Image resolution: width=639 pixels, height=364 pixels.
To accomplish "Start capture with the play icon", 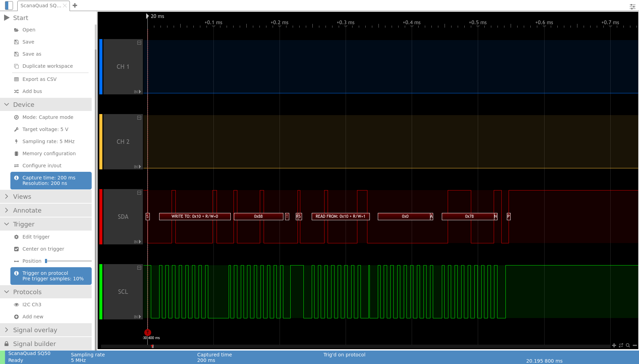I will (7, 18).
